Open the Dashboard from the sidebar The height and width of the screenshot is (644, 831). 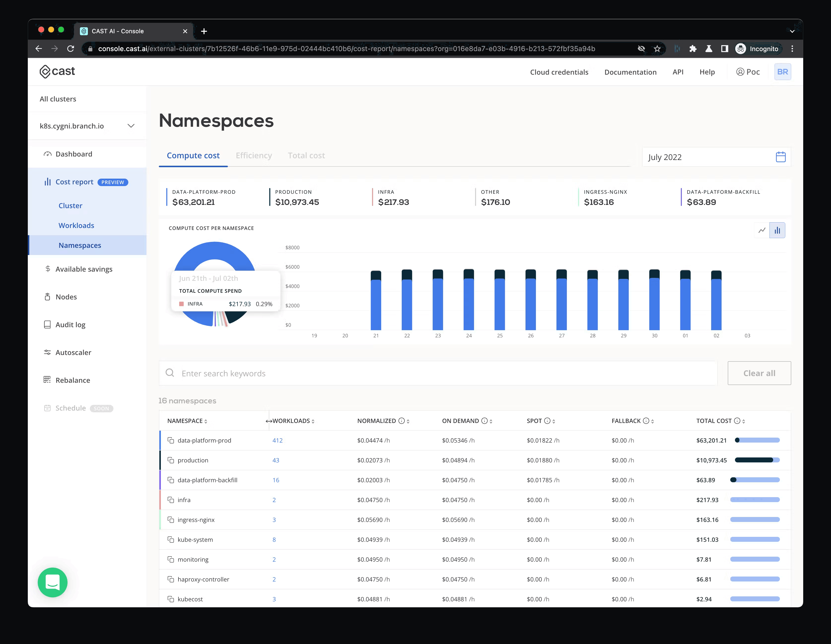click(x=73, y=154)
